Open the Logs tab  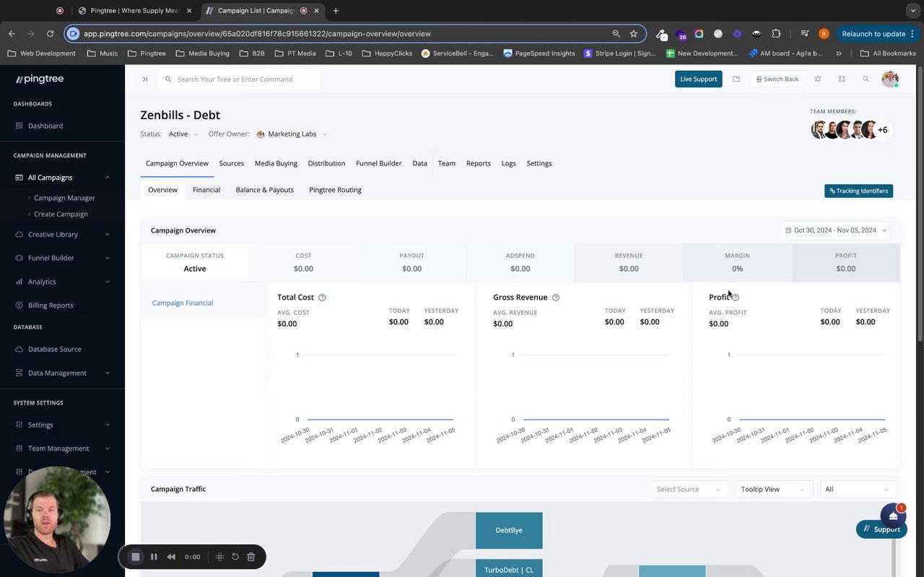[509, 163]
